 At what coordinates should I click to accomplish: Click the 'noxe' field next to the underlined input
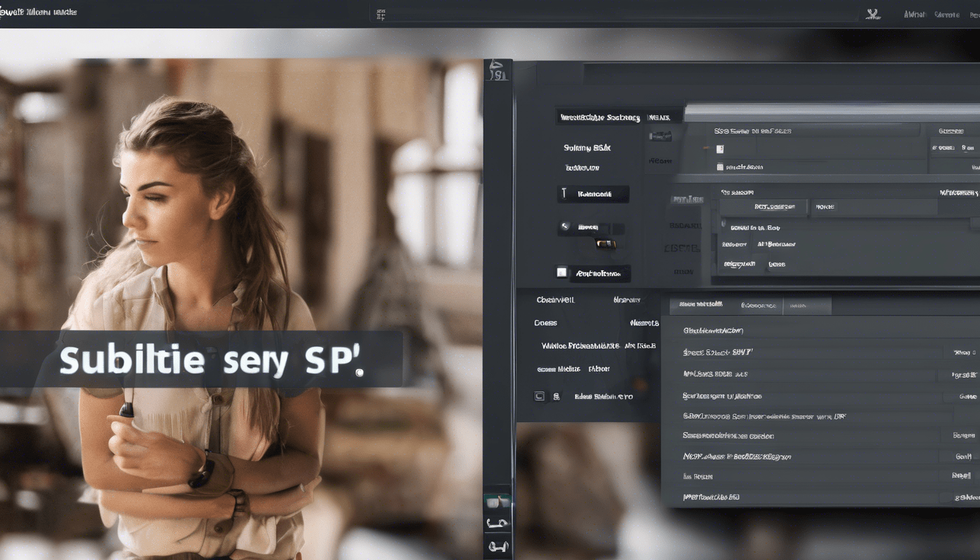pyautogui.click(x=873, y=207)
